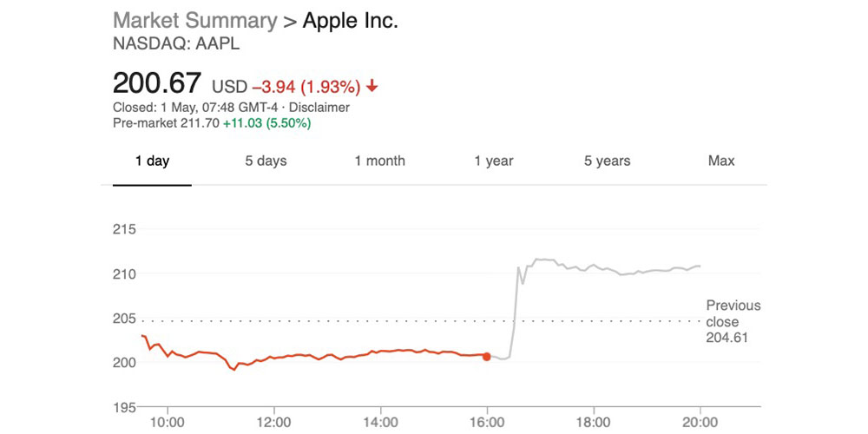The image size is (868, 434).
Task: Open the Market Summary breadcrumb link
Action: tap(195, 21)
